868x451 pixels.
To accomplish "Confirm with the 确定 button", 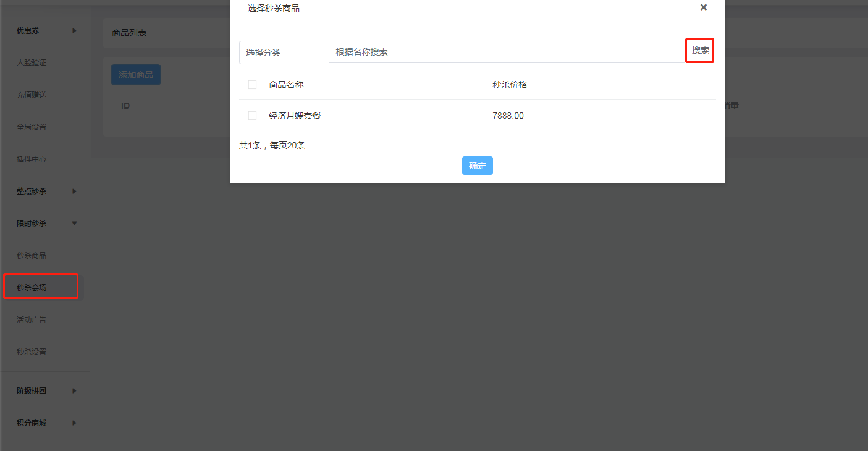I will point(478,166).
